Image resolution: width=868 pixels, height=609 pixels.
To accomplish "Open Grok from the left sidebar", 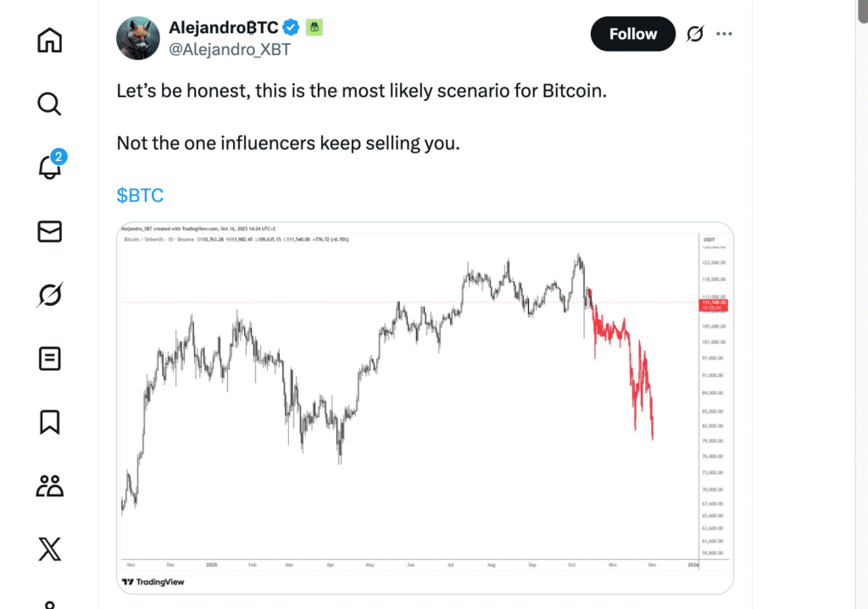I will click(x=50, y=294).
